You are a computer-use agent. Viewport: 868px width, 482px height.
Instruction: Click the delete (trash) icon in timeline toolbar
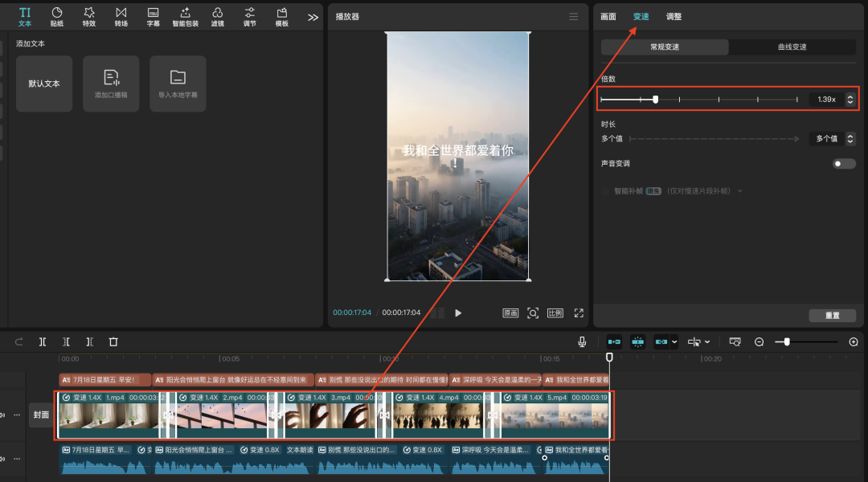[113, 341]
